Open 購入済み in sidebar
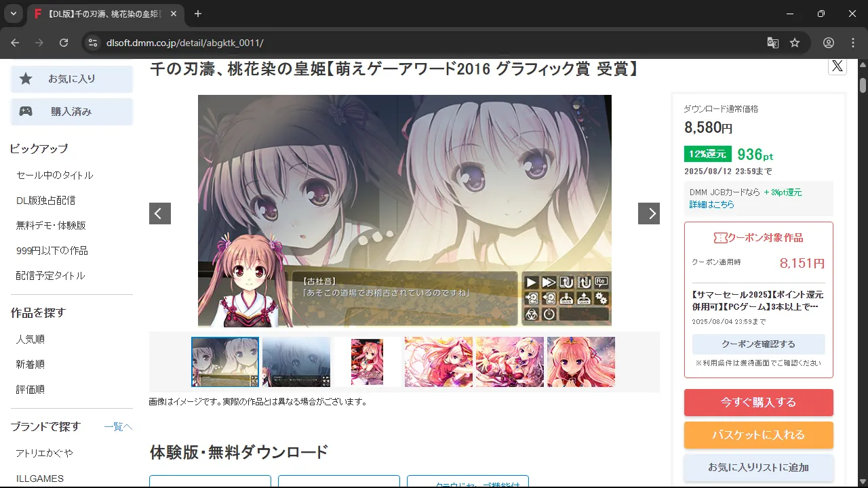Image resolution: width=868 pixels, height=488 pixels. coord(71,111)
